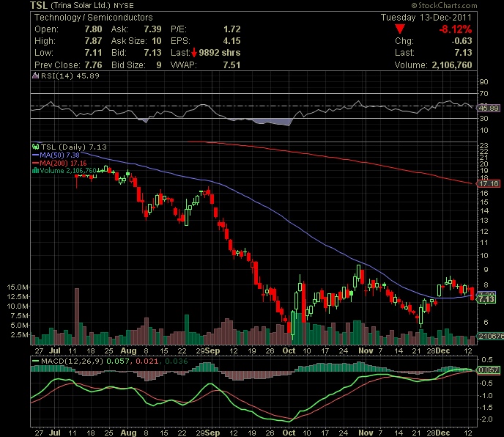The width and height of the screenshot is (504, 437).
Task: Click the 7.13 last price axis tag
Action: point(486,299)
